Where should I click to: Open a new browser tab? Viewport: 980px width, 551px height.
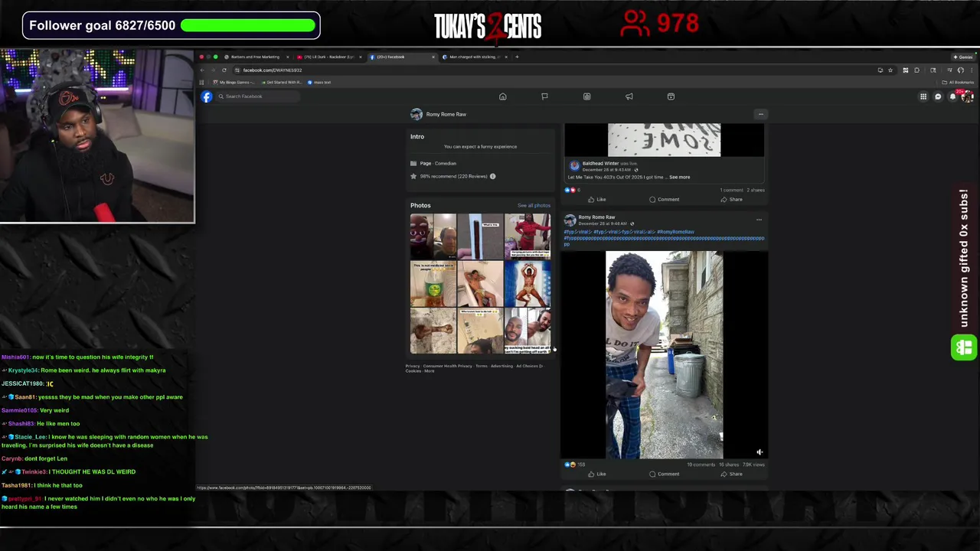(x=517, y=57)
